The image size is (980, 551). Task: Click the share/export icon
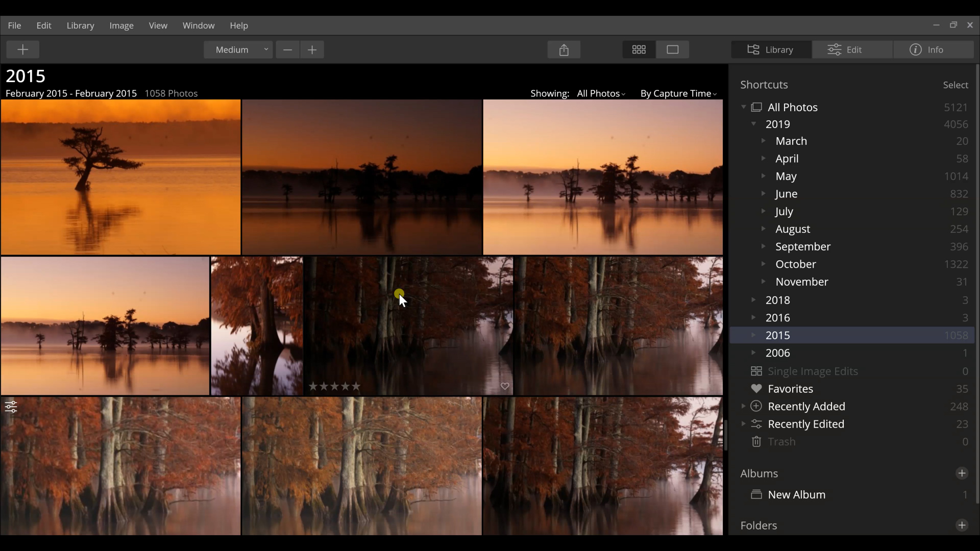(x=564, y=49)
